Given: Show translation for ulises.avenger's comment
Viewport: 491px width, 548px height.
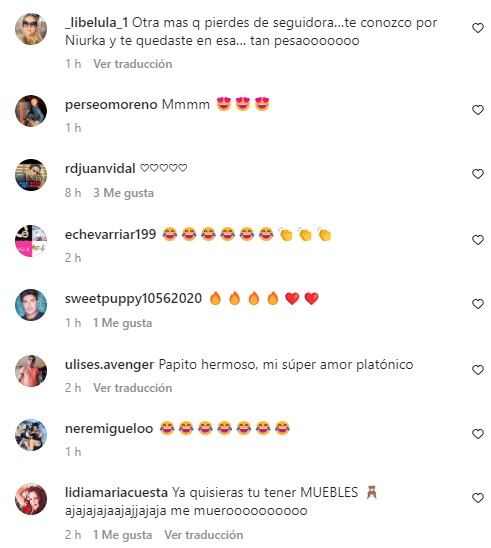Looking at the screenshot, I should [x=132, y=388].
